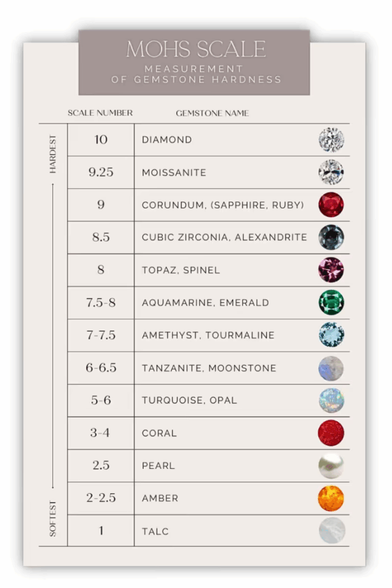Select the pale talc stone image

tap(332, 530)
